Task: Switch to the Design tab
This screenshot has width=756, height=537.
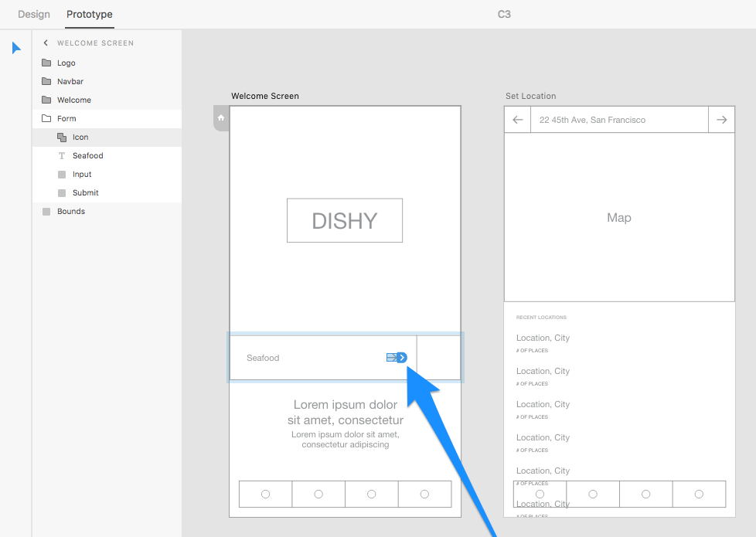Action: pos(34,15)
